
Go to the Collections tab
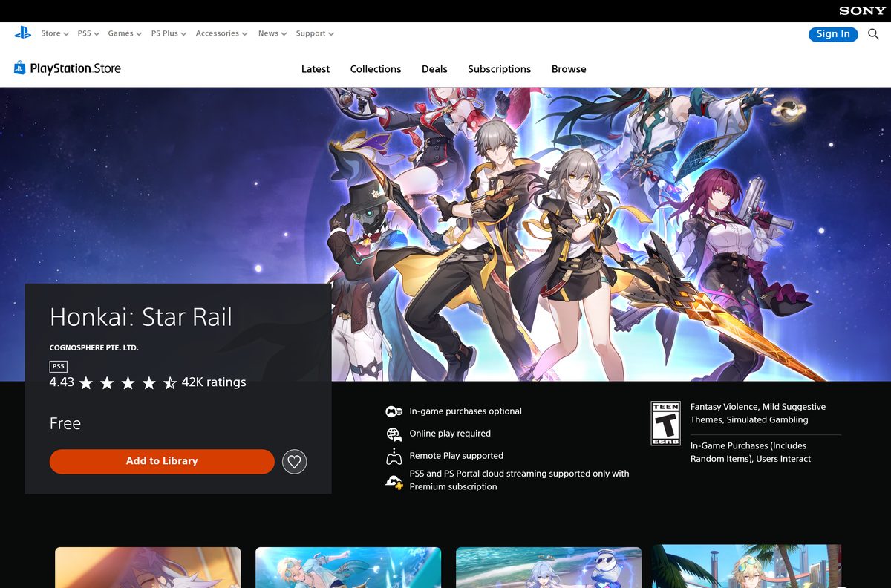tap(376, 69)
